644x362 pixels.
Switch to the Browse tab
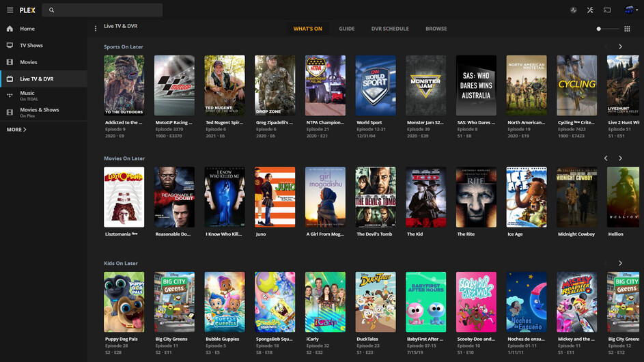[x=436, y=29]
